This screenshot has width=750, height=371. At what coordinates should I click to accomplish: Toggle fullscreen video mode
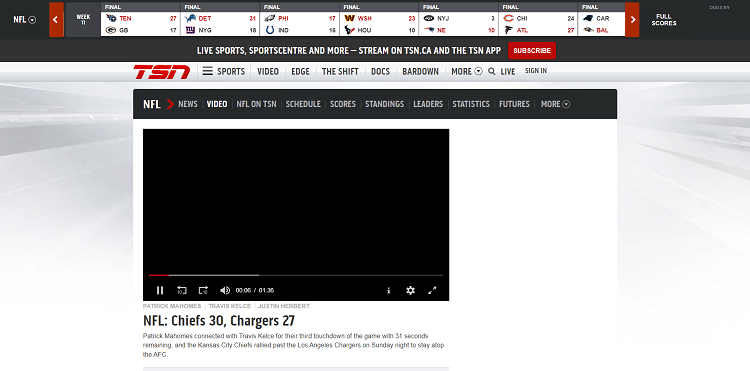[x=432, y=290]
